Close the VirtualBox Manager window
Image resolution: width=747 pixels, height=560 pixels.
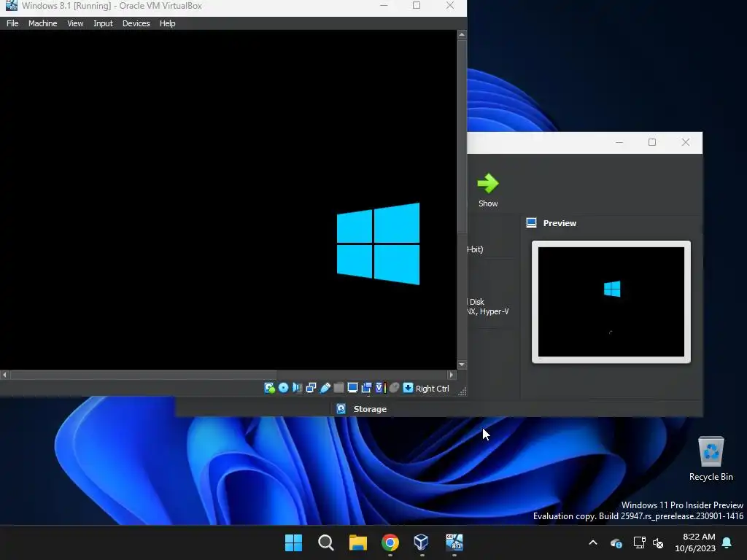tap(686, 142)
